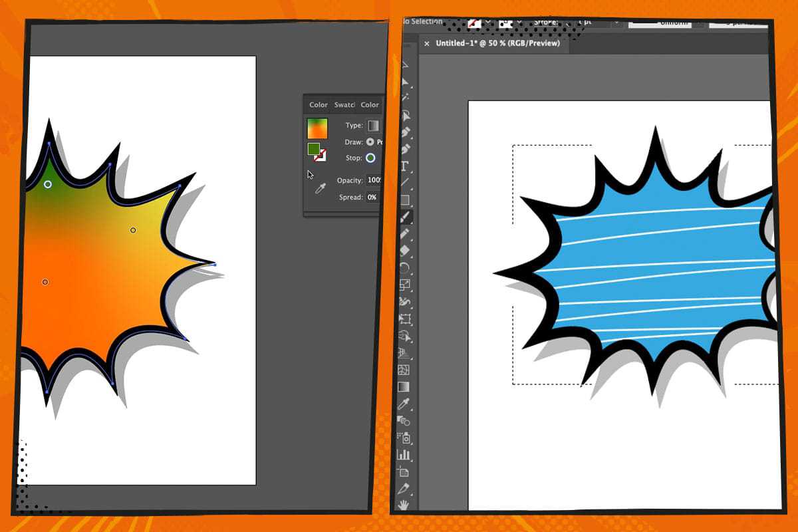Pick up color with the Gradient panel eyedropper
This screenshot has height=532, width=798.
[321, 188]
